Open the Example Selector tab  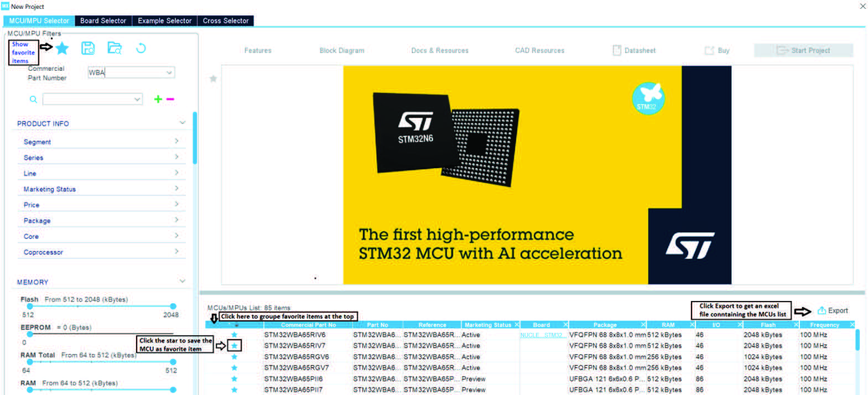[164, 20]
